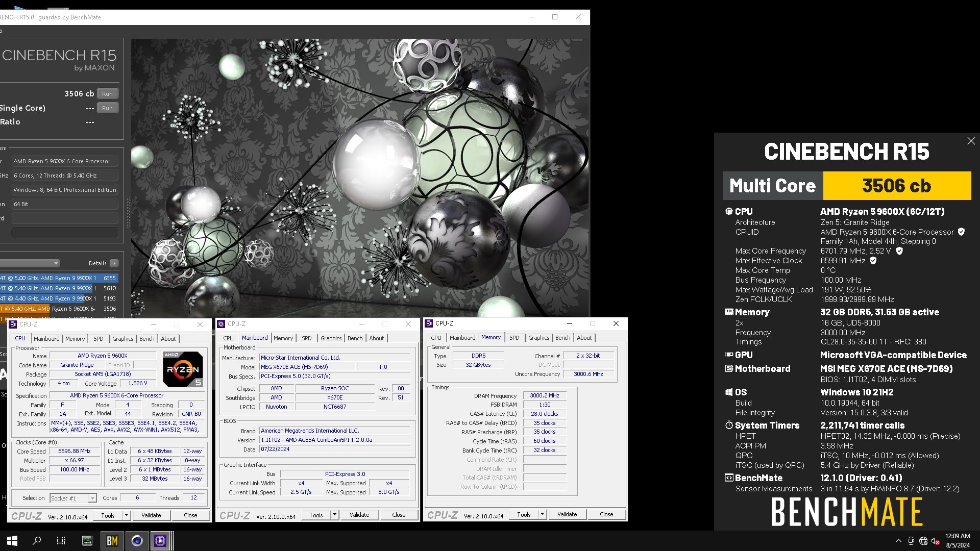
Task: Click the CPUID verified shield icon
Action: click(x=961, y=232)
